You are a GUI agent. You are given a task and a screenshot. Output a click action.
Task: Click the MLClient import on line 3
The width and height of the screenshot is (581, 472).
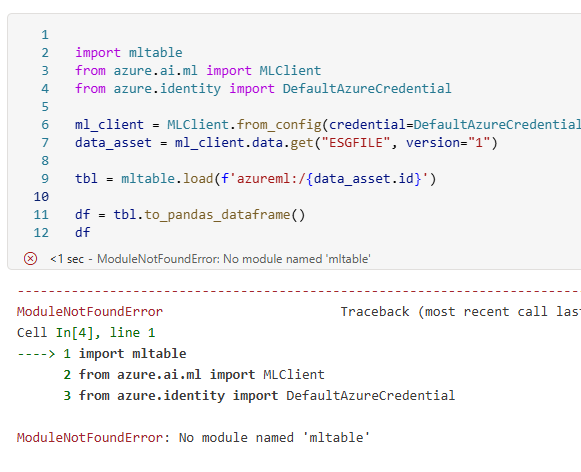(x=290, y=70)
